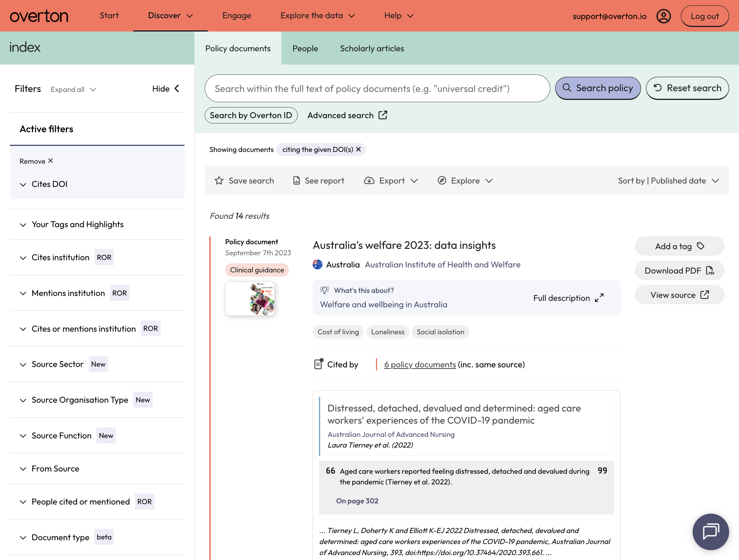Click the tag icon in Add a tag

point(701,246)
